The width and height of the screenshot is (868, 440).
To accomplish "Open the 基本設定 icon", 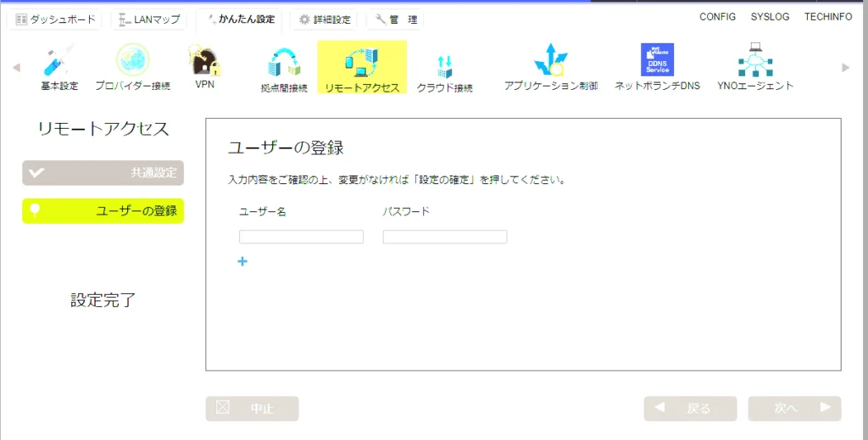I will 59,67.
